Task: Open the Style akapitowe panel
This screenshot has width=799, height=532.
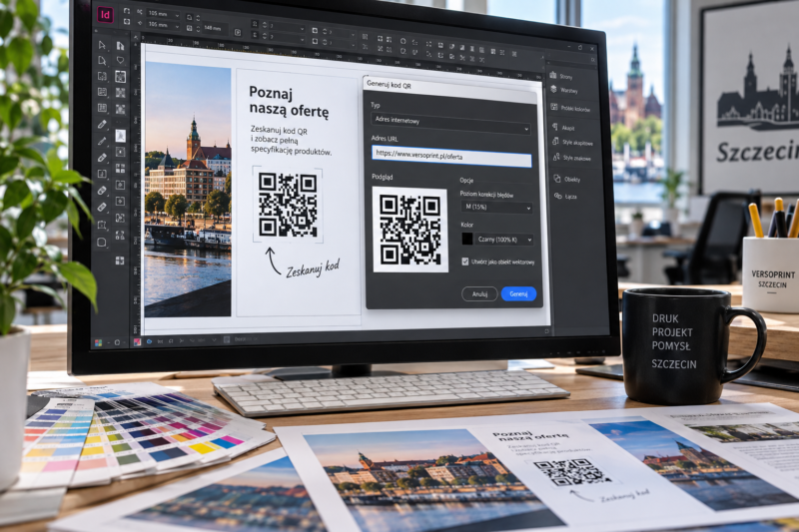Action: pyautogui.click(x=572, y=143)
